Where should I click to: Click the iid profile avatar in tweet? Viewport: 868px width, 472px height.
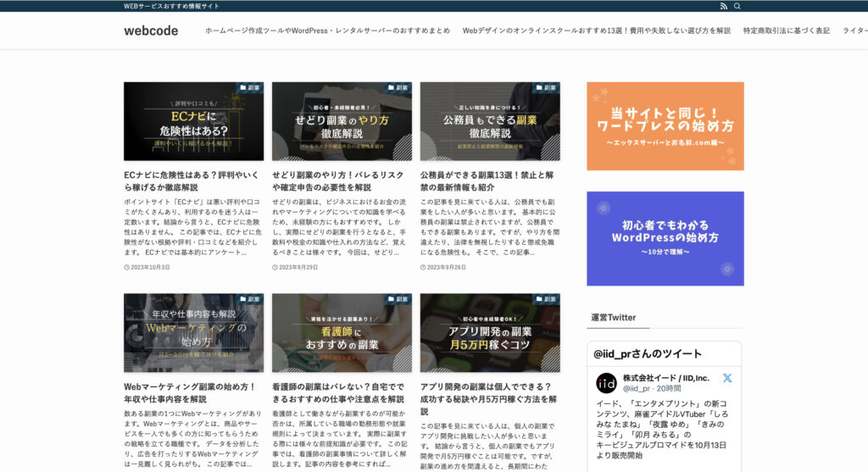click(x=606, y=382)
